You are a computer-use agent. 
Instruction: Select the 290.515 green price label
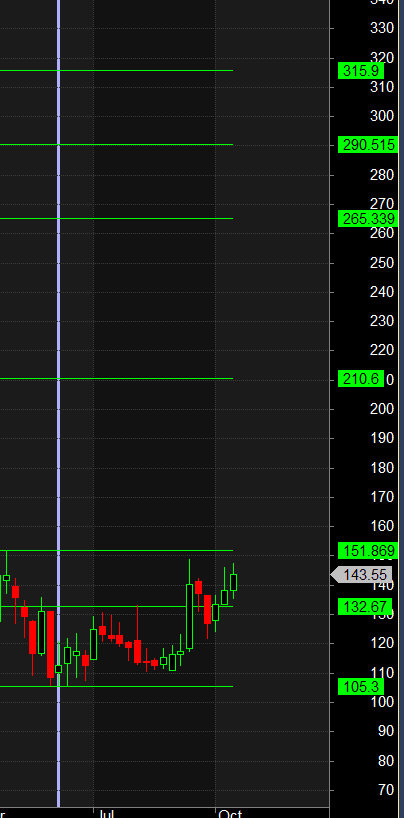[368, 145]
